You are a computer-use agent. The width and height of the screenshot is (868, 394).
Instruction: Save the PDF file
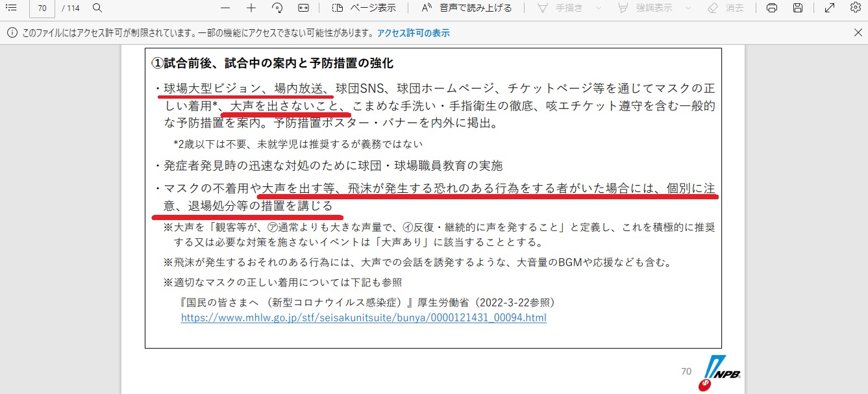tap(798, 8)
